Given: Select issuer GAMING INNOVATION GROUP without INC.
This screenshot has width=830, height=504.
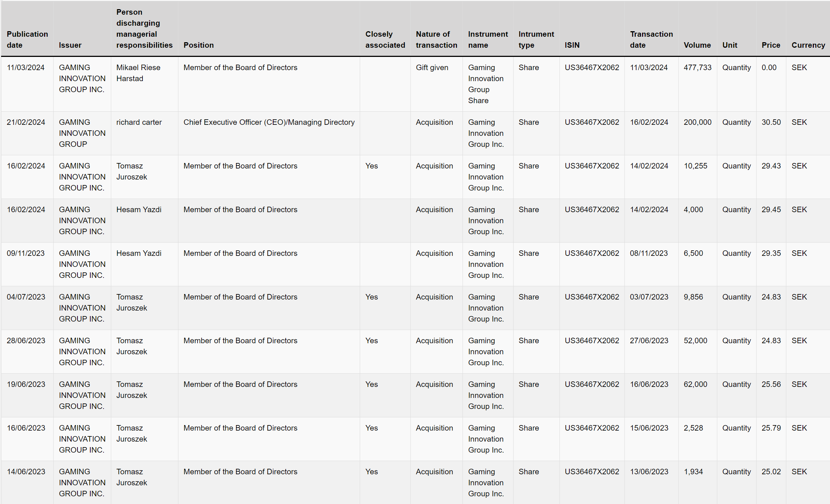Looking at the screenshot, I should click(82, 133).
